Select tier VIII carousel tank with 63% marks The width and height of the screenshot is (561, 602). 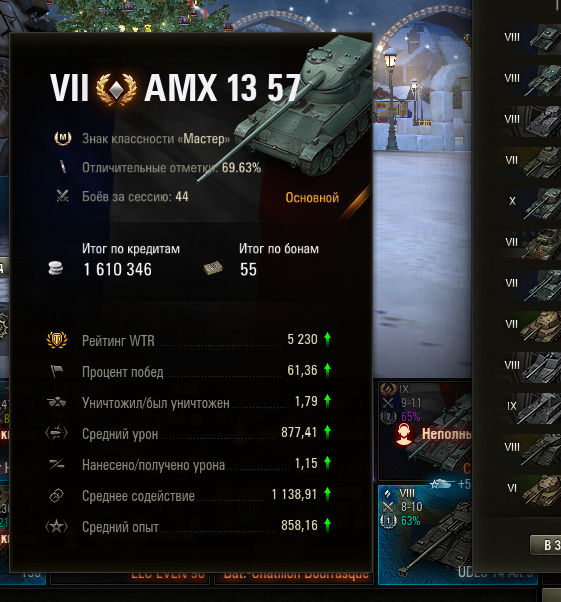point(425,534)
